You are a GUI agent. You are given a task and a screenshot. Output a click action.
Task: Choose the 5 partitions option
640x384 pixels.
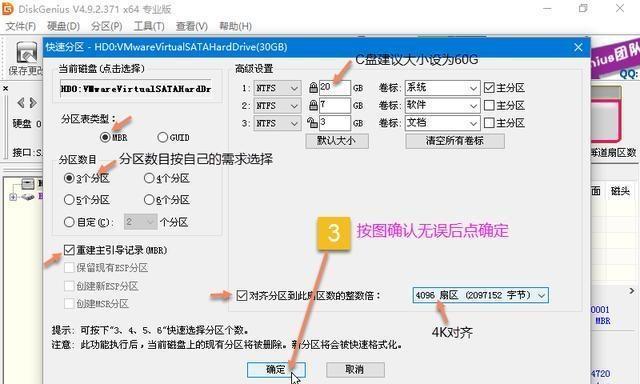69,200
